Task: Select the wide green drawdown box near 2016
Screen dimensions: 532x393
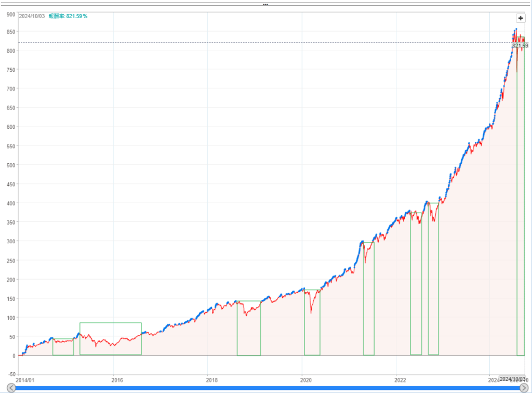Action: click(110, 338)
